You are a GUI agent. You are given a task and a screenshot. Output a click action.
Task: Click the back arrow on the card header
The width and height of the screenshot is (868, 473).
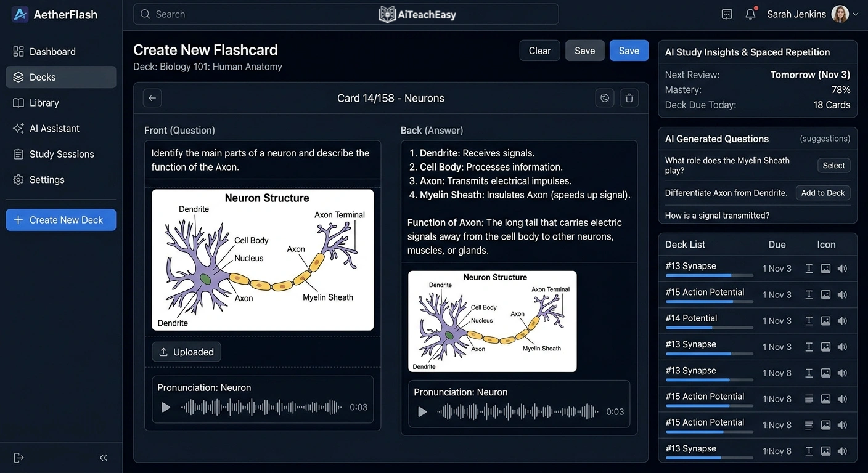click(x=152, y=97)
